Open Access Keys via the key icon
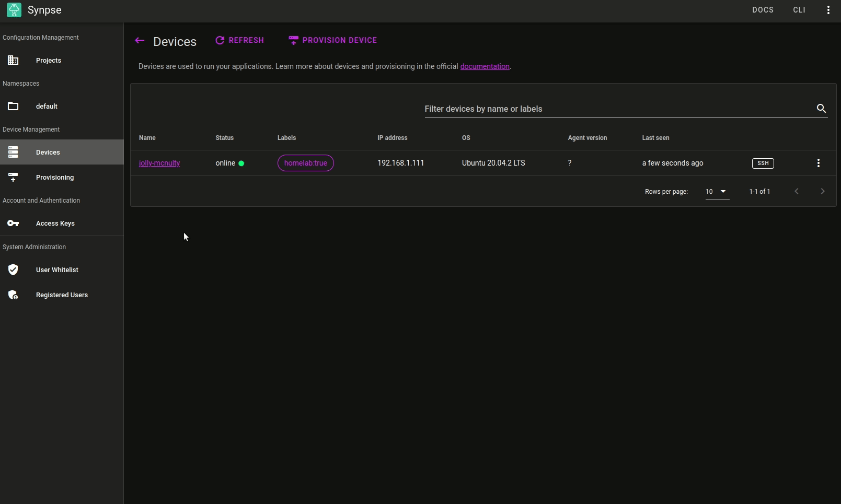841x504 pixels. click(x=13, y=224)
